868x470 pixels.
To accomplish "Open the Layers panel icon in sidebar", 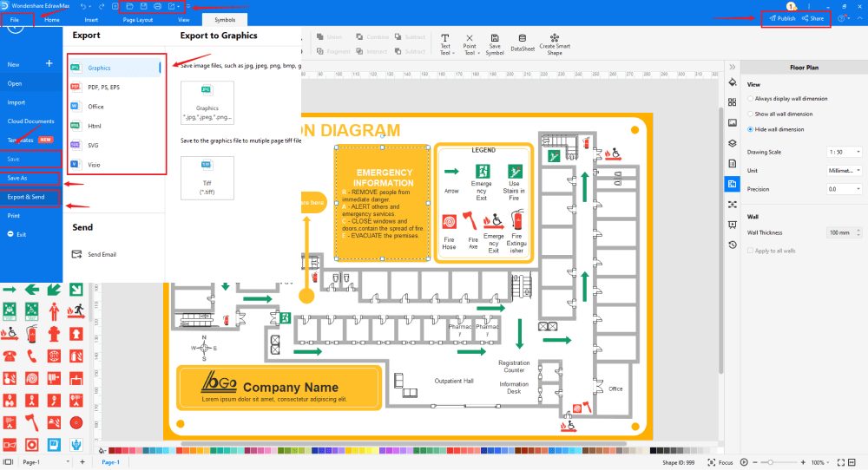I will [x=732, y=143].
